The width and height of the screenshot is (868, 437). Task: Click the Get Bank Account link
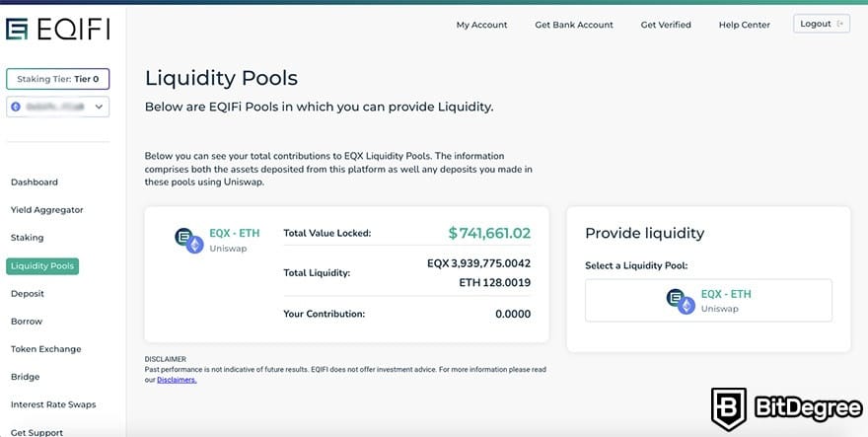pyautogui.click(x=574, y=25)
